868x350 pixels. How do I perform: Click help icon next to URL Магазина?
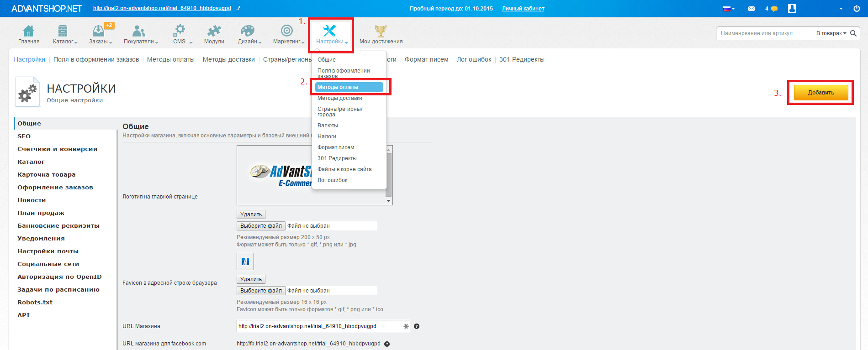(417, 326)
